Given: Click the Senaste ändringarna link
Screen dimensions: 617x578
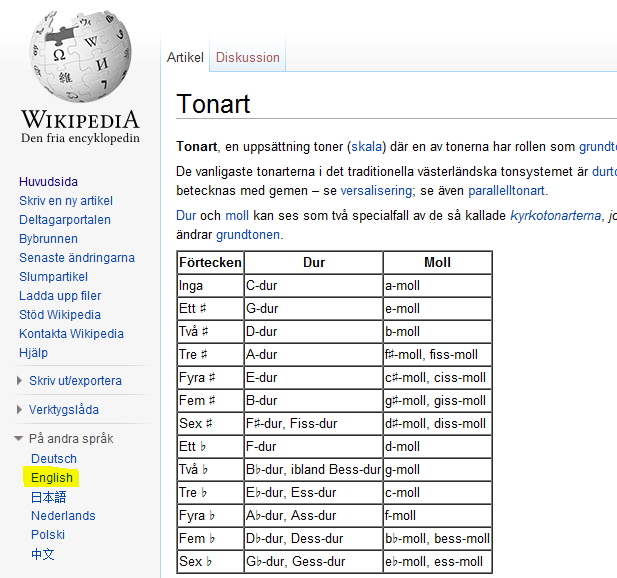Looking at the screenshot, I should tap(76, 258).
